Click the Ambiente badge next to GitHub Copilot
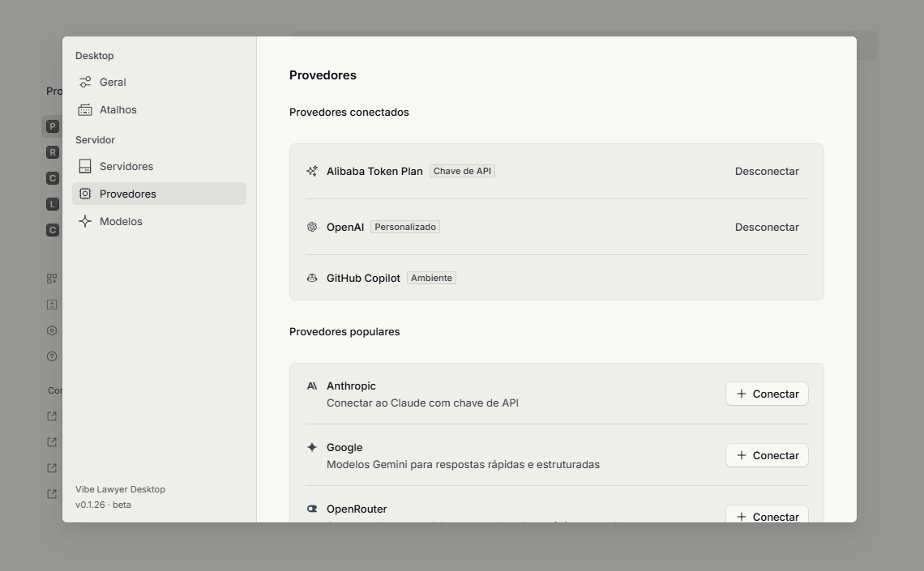This screenshot has width=924, height=571. (x=431, y=278)
